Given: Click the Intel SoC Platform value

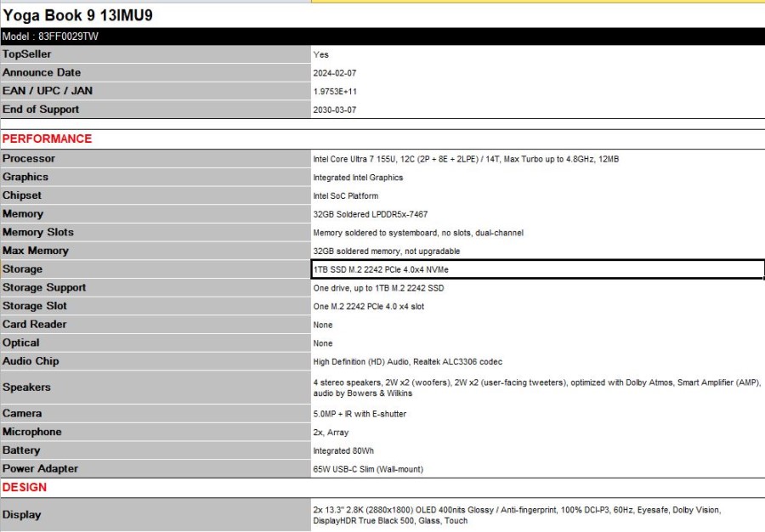Looking at the screenshot, I should [x=345, y=196].
